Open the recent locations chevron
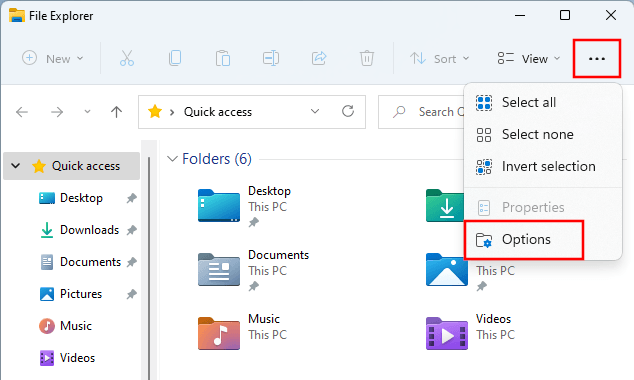This screenshot has width=634, height=380. pos(87,112)
